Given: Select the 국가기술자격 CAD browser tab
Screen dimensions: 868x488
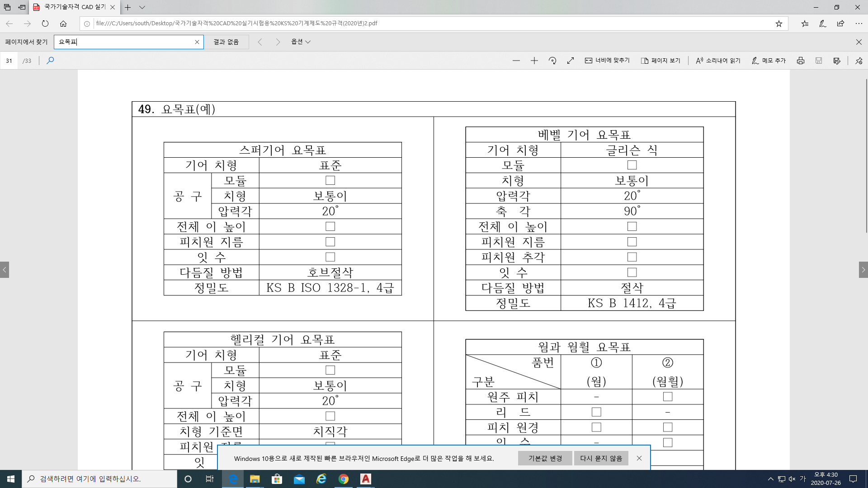Looking at the screenshot, I should (x=75, y=7).
